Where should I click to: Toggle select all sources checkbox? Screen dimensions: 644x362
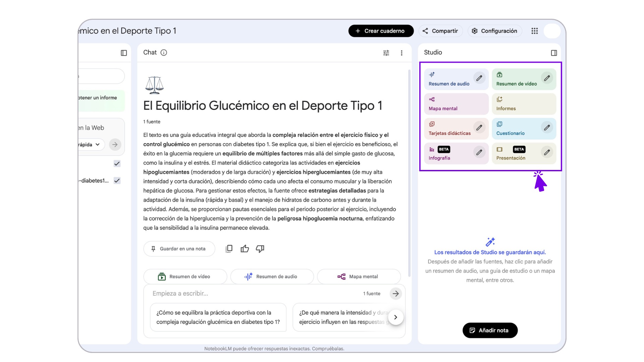pyautogui.click(x=117, y=164)
